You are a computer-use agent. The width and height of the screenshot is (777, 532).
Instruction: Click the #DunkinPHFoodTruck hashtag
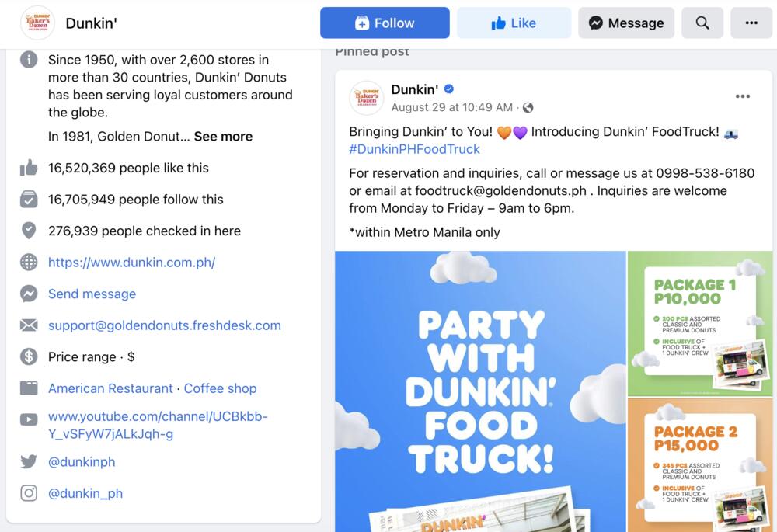(x=414, y=149)
